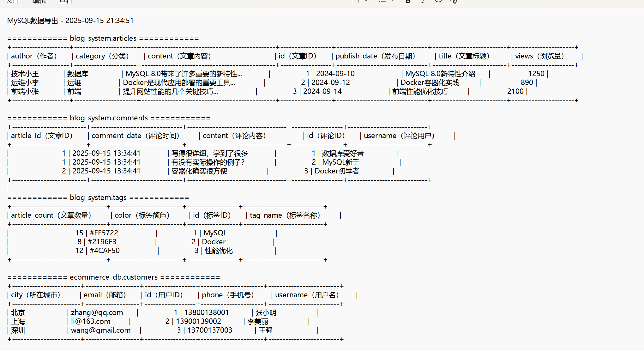The height and width of the screenshot is (351, 644).
Task: Click the username 'MySQL新手'
Action: pos(341,162)
